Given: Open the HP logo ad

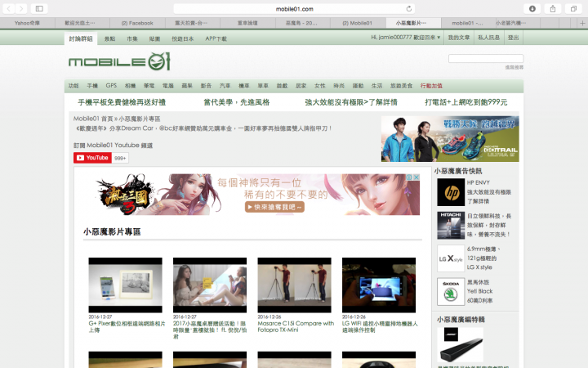Looking at the screenshot, I should tap(451, 192).
